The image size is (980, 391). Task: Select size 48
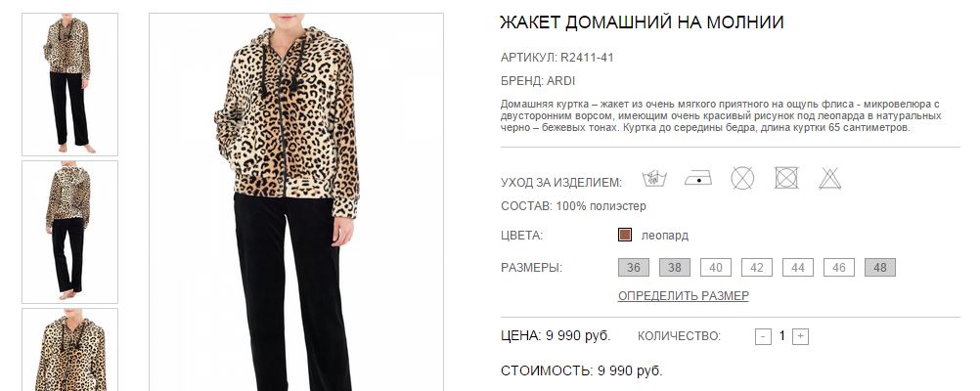pos(880,267)
